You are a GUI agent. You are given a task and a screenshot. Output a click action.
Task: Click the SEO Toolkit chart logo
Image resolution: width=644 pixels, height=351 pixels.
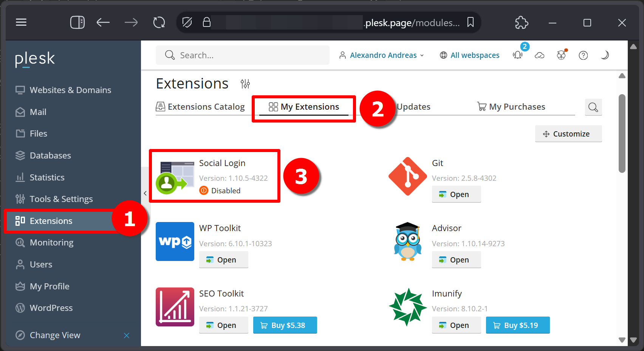pyautogui.click(x=175, y=307)
